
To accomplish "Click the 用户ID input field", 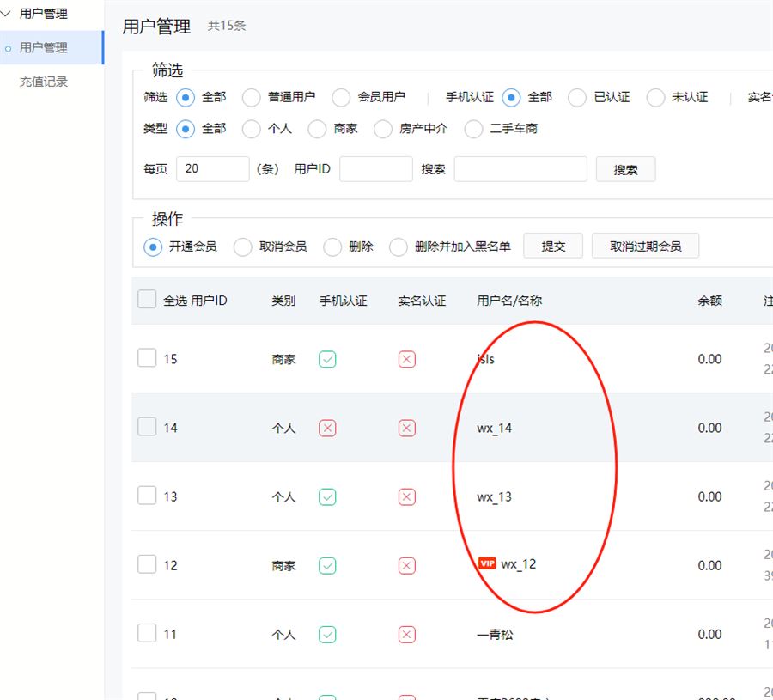I will [x=375, y=169].
